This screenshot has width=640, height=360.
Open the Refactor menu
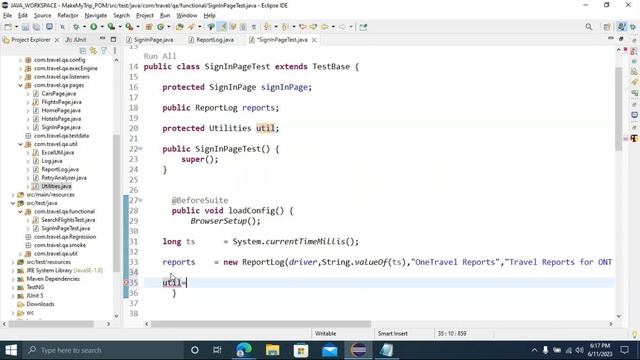68,15
